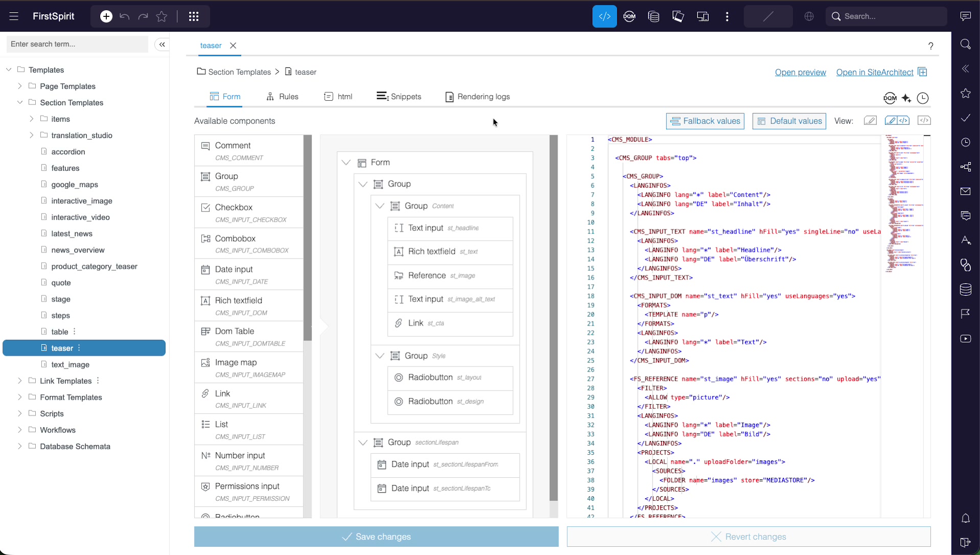Switch to the Rules tab

pos(282,97)
